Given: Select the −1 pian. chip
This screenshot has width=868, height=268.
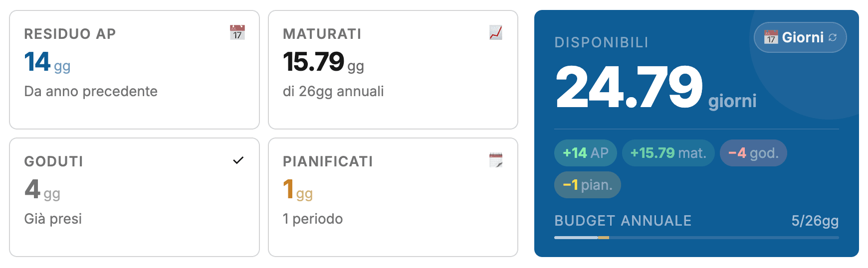Looking at the screenshot, I should click(x=588, y=185).
